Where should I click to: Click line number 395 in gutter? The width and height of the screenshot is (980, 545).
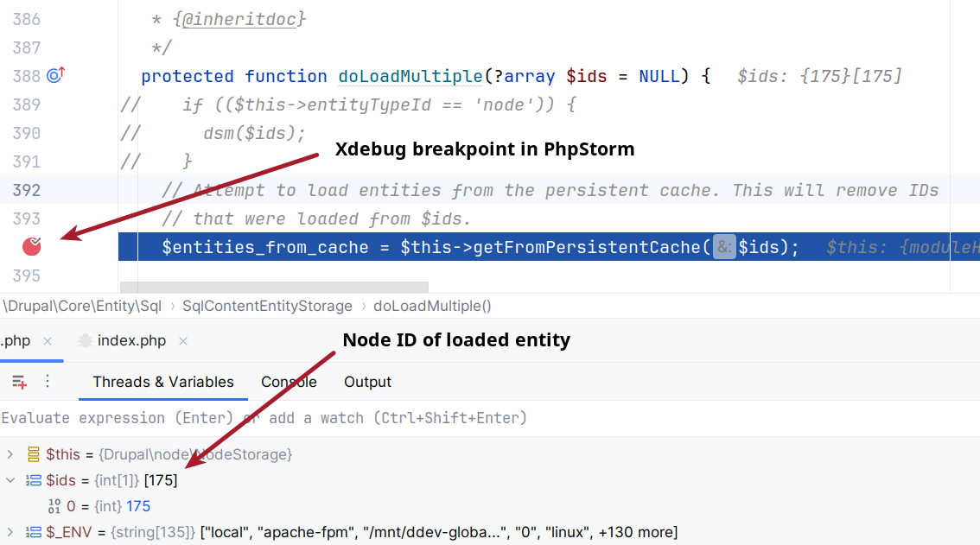click(26, 276)
